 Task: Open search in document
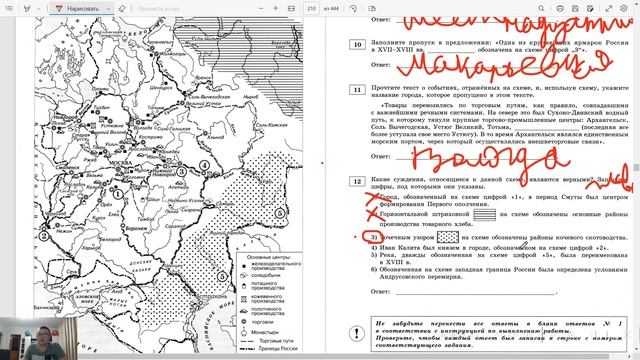pyautogui.click(x=541, y=8)
